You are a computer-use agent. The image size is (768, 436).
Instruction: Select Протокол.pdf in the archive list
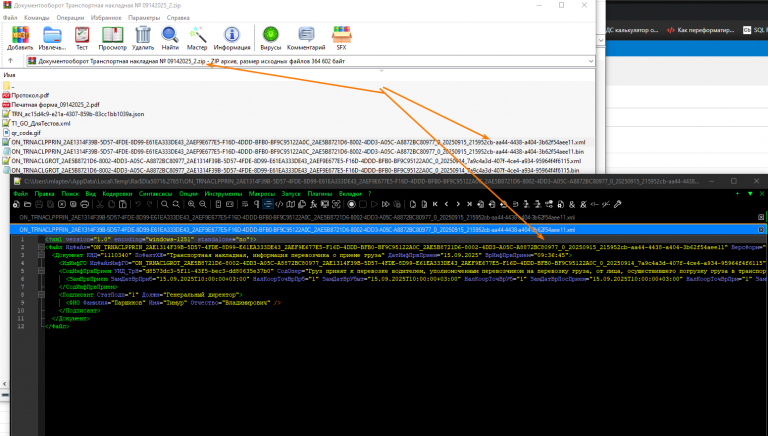coord(26,95)
